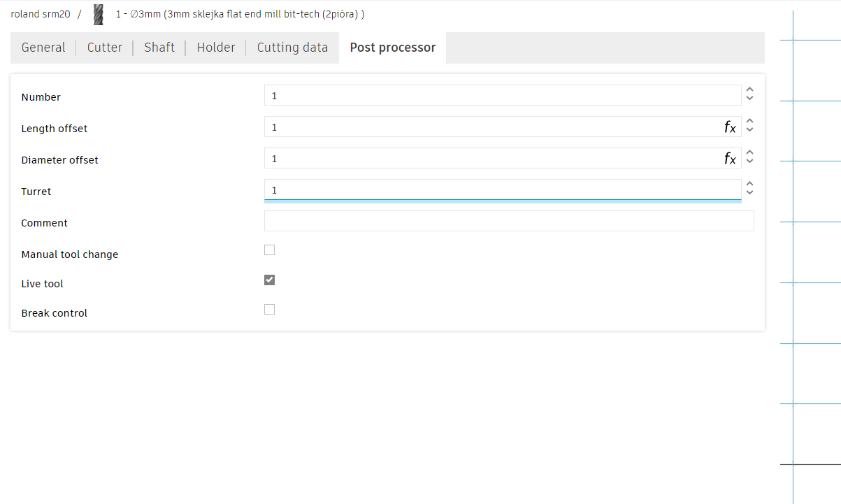841x504 pixels.
Task: Focus the Number input field
Action: pos(502,96)
